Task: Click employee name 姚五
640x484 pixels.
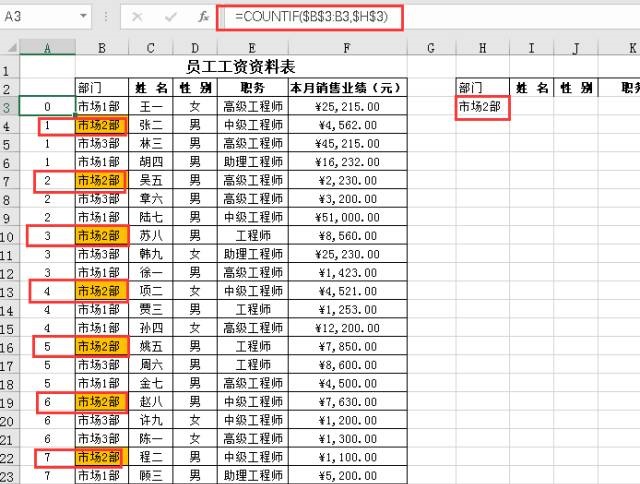Action: [x=151, y=346]
